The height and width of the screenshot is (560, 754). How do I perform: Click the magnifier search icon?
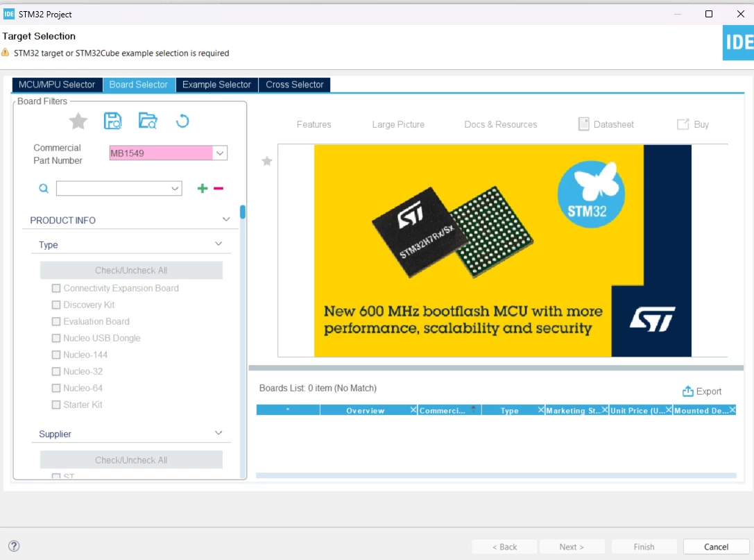click(44, 188)
